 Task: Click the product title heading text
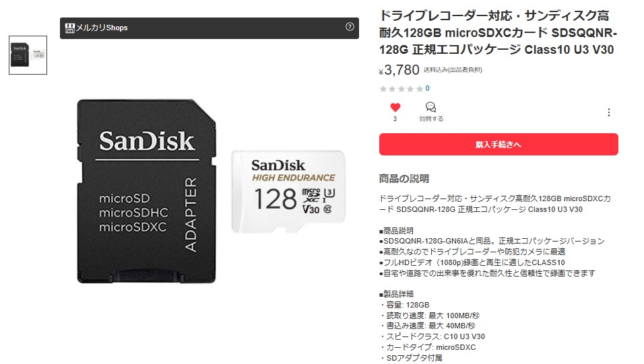point(498,32)
